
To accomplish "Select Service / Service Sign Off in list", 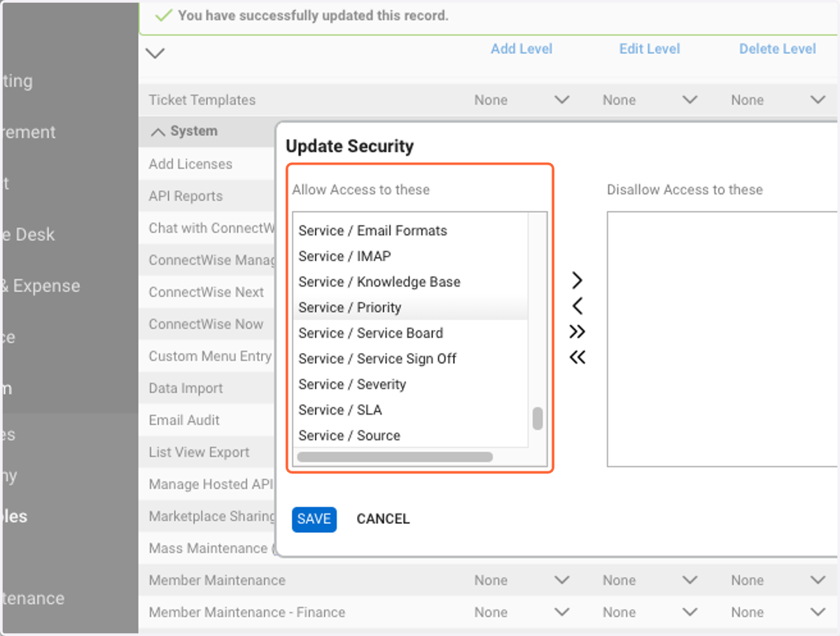I will point(410,359).
